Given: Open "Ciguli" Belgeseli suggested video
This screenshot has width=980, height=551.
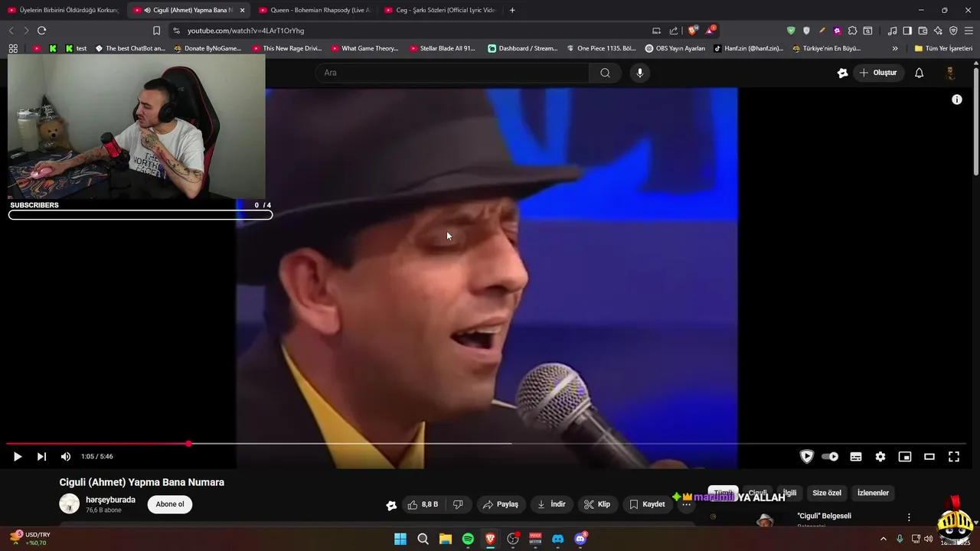Looking at the screenshot, I should pyautogui.click(x=824, y=517).
